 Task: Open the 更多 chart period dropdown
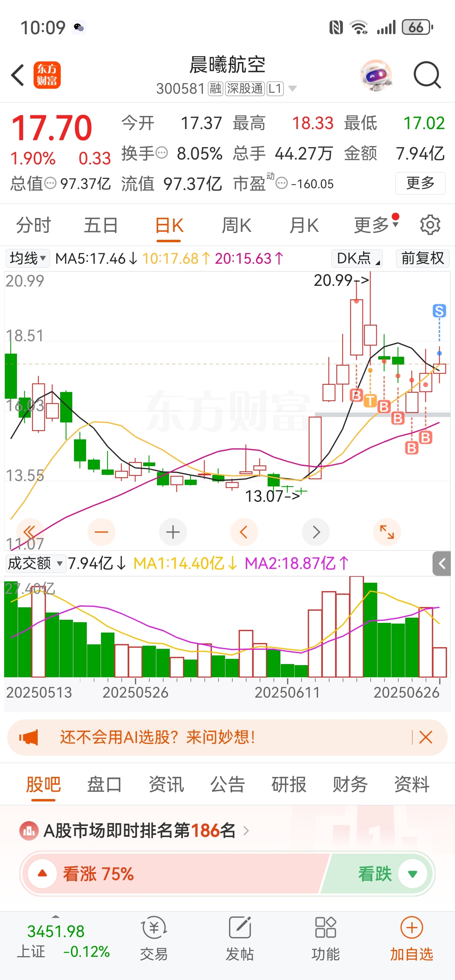(x=376, y=225)
